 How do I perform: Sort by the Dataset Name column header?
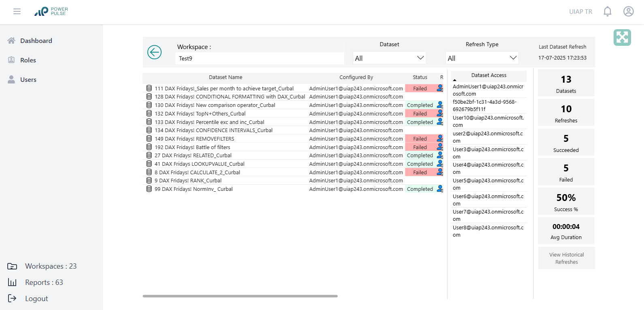(226, 77)
